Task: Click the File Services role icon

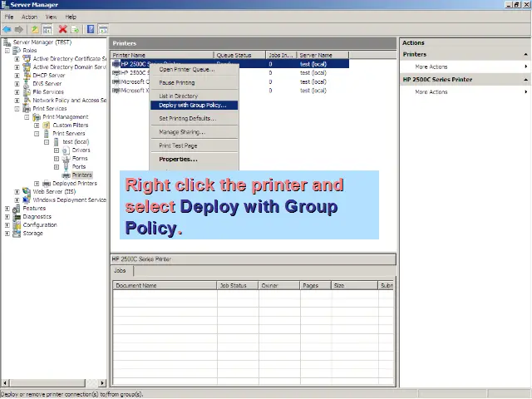Action: point(27,92)
